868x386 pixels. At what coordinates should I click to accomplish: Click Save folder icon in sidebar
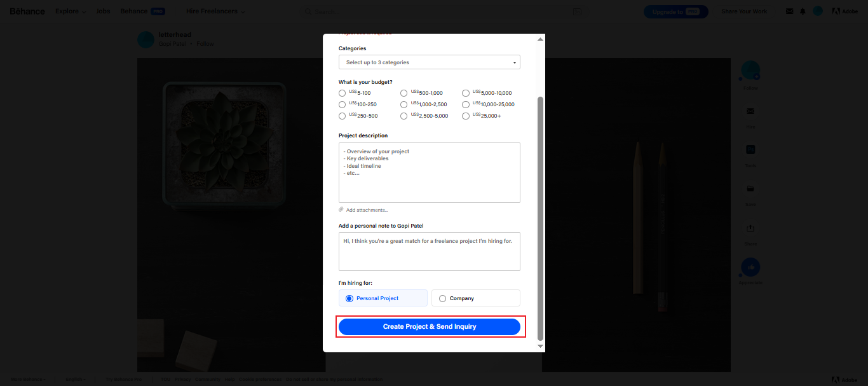[x=750, y=189]
